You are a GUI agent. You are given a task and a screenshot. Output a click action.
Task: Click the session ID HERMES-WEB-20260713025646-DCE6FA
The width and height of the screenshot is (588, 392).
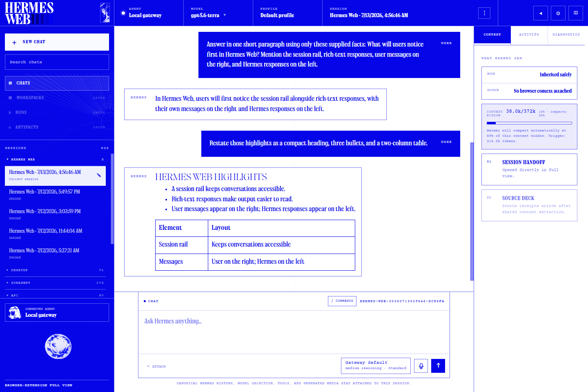[x=402, y=301]
